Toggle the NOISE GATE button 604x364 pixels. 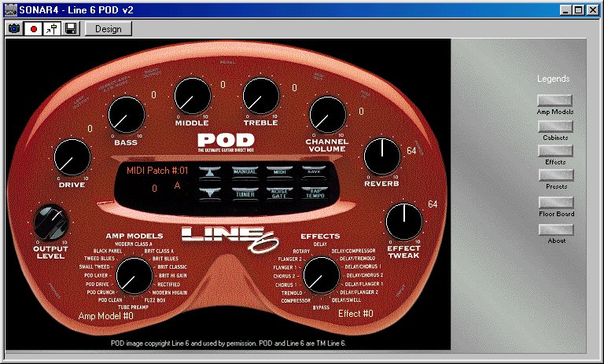point(279,193)
